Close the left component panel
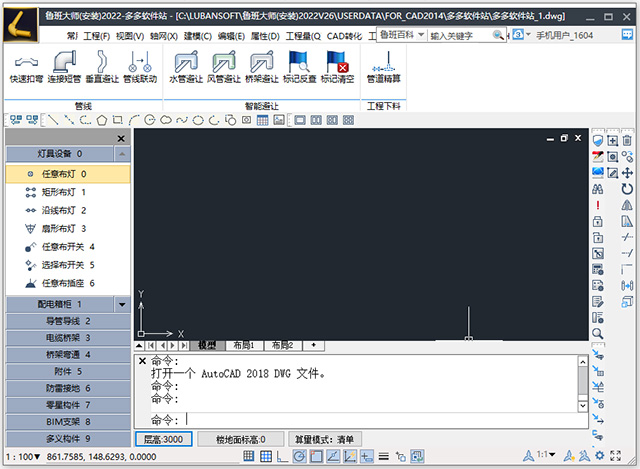The height and width of the screenshot is (469, 640). coord(121,138)
